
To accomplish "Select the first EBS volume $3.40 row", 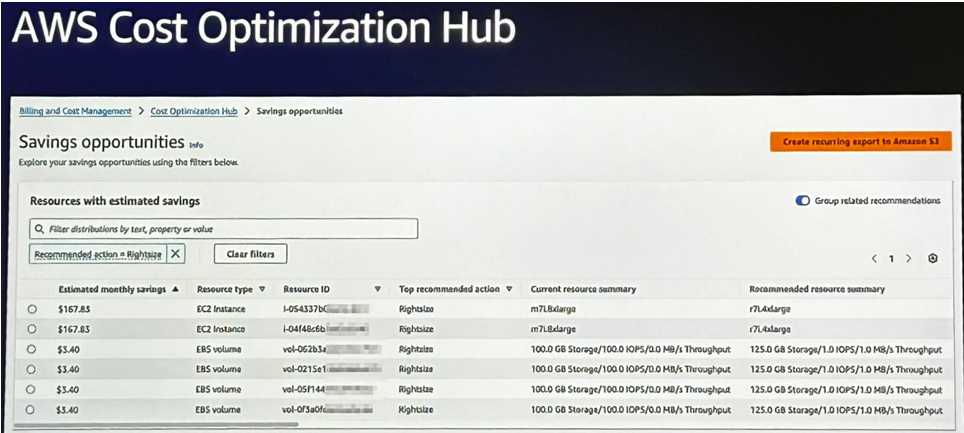I will tap(32, 349).
